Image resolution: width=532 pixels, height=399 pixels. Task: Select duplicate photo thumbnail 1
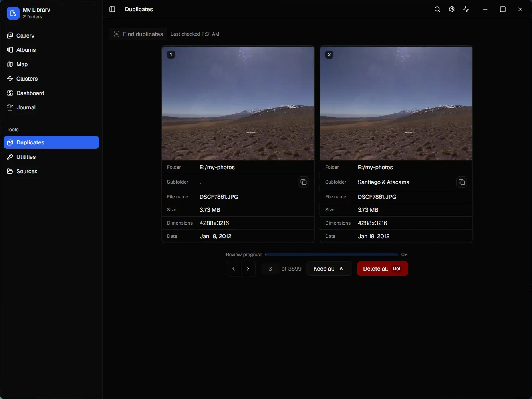tap(238, 103)
